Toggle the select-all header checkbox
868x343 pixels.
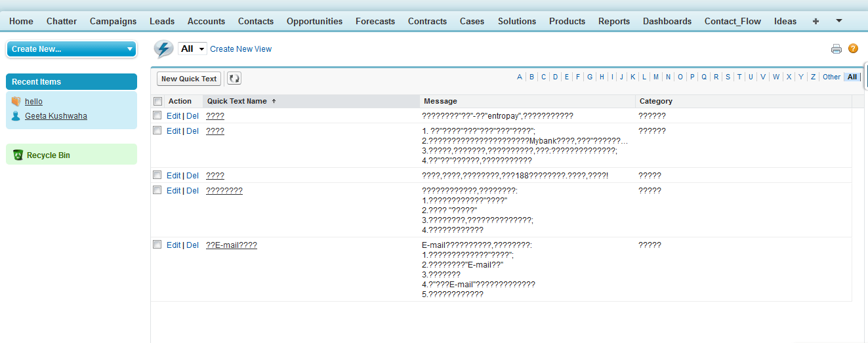point(157,101)
